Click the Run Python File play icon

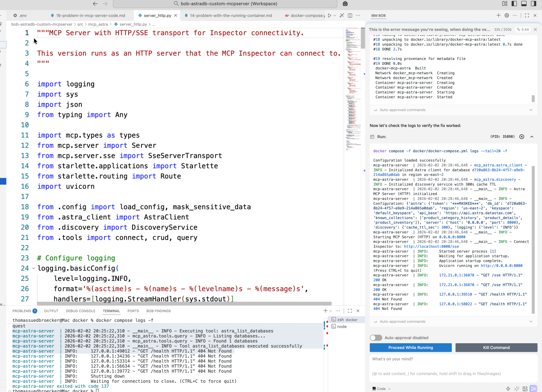(329, 15)
